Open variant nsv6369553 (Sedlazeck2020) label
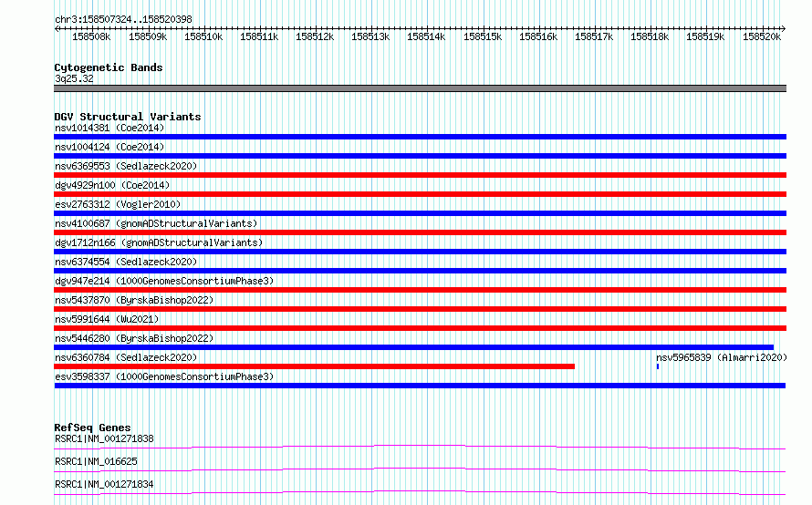The image size is (812, 505). [x=126, y=166]
